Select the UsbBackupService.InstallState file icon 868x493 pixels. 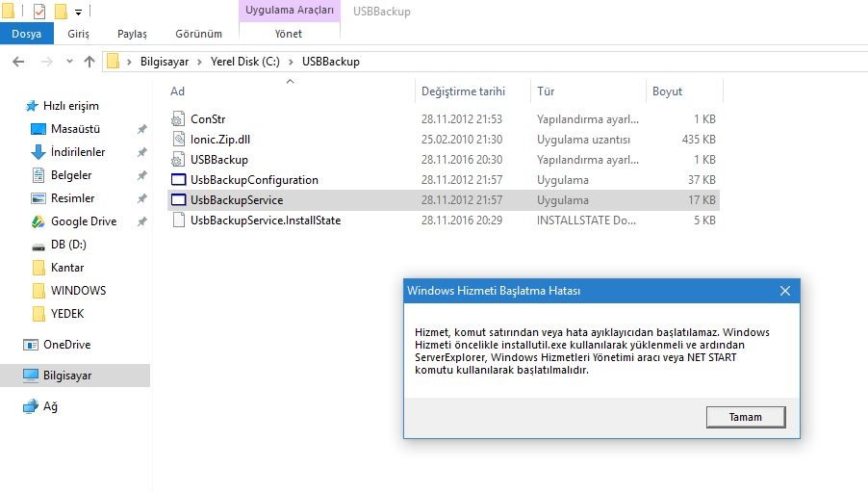[178, 220]
